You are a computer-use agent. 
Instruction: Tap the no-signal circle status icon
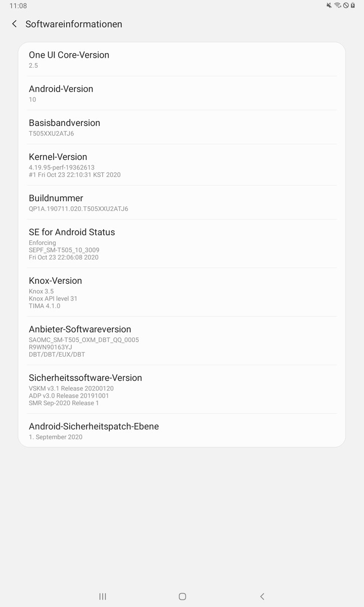coord(346,6)
